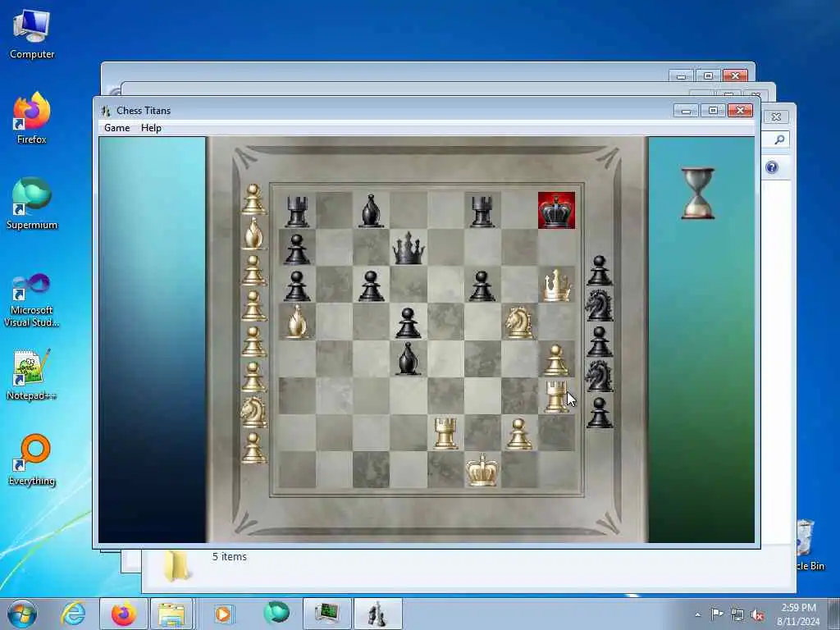Close the rearmost background window

pos(735,75)
